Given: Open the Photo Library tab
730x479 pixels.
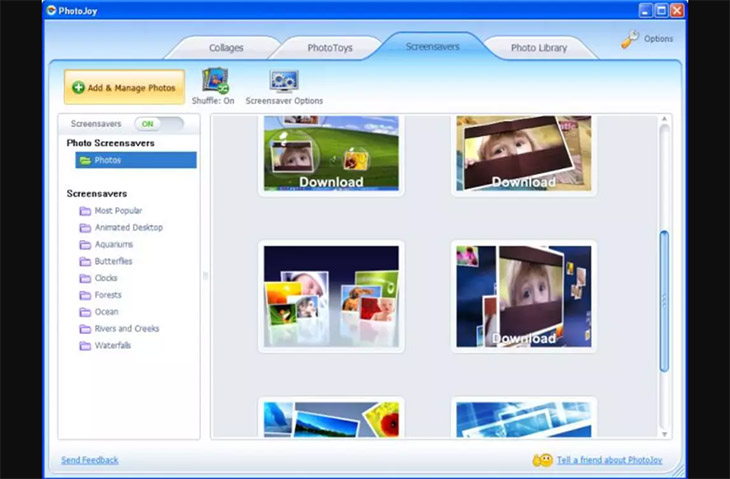Looking at the screenshot, I should pos(539,47).
